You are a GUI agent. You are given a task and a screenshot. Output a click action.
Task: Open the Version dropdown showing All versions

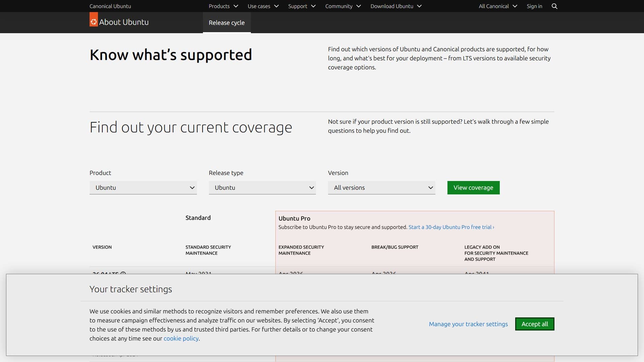382,188
